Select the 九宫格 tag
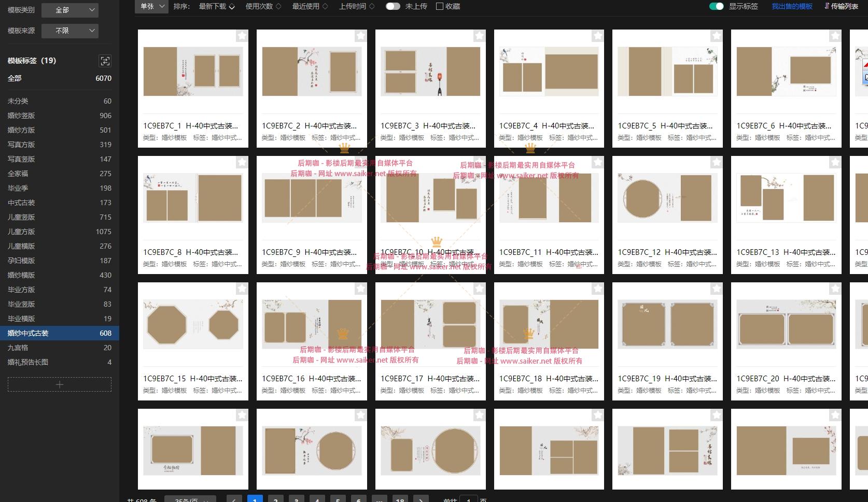The width and height of the screenshot is (868, 502). click(60, 348)
